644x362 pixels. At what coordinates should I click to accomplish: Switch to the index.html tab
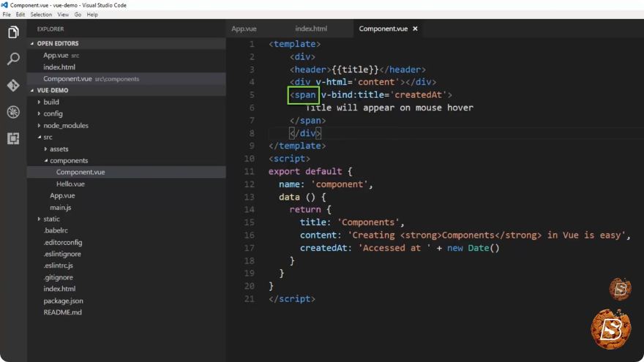tap(311, 29)
